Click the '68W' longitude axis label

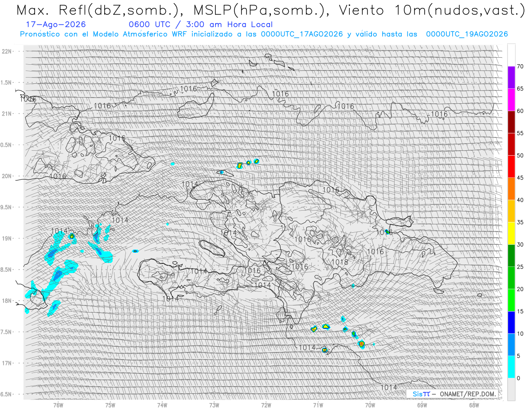[474, 405]
